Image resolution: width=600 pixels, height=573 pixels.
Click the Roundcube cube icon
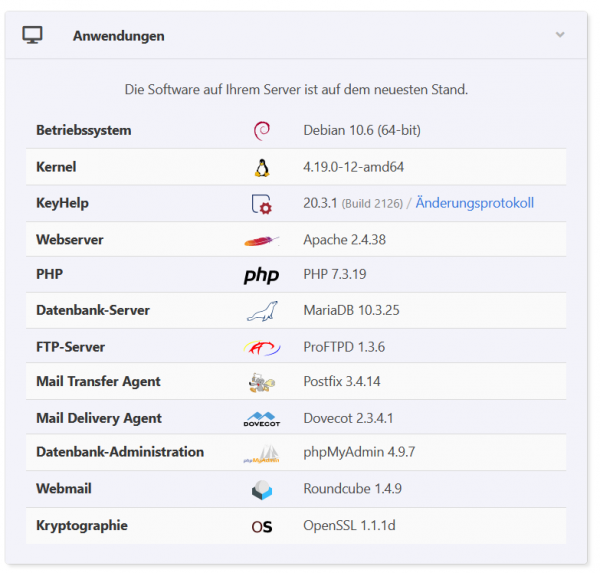(x=262, y=490)
